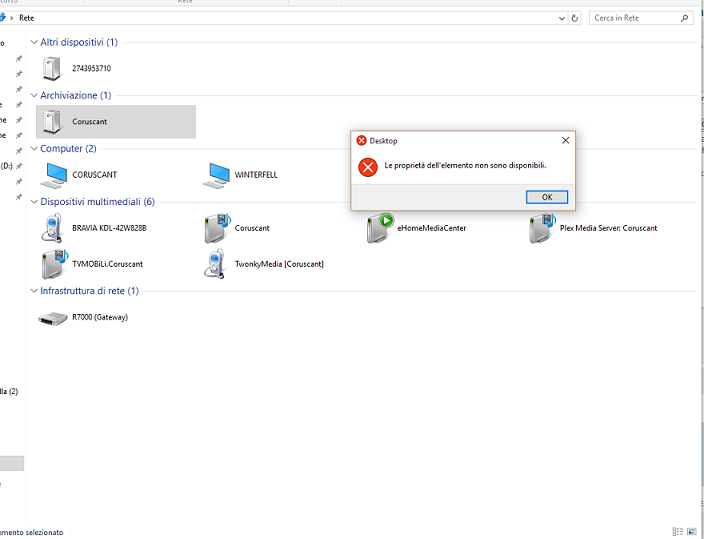Screen dimensions: 704x539
Task: Select the WINTERFELL computer icon
Action: 217,175
